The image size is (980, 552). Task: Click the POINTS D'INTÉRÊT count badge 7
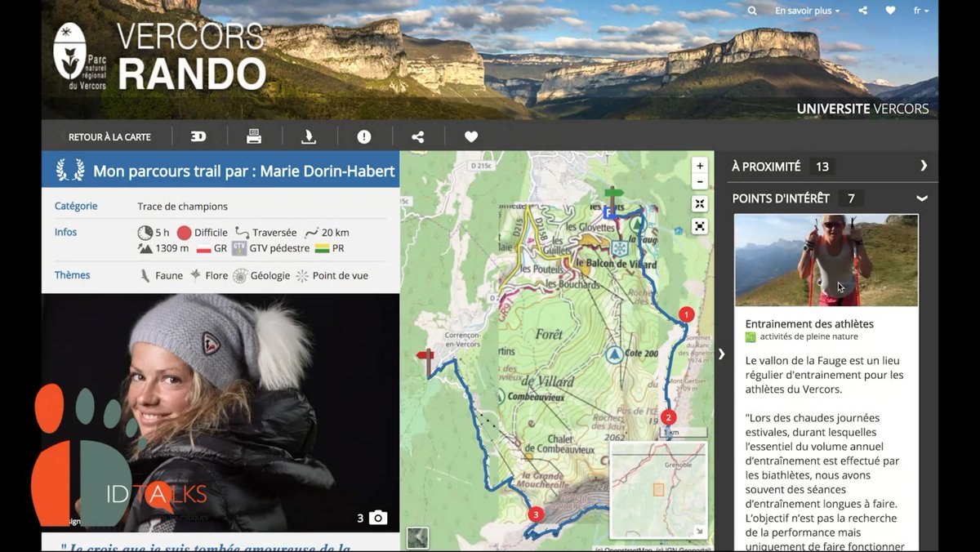851,198
